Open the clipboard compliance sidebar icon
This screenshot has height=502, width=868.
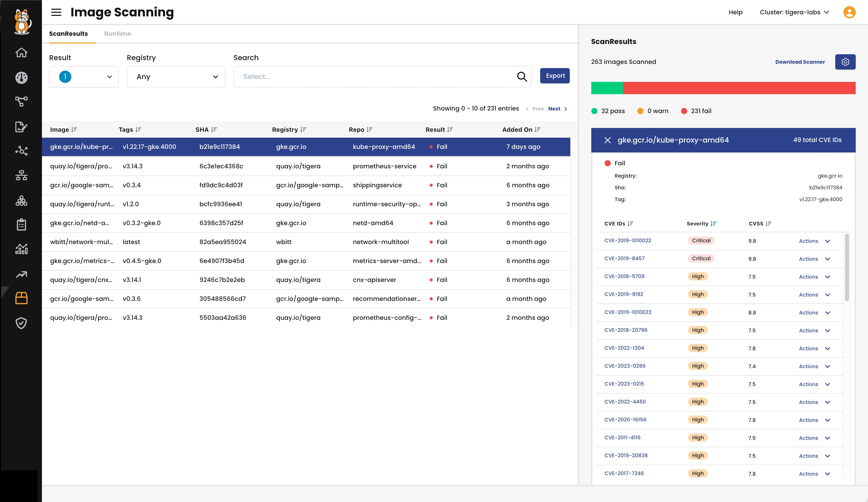click(21, 224)
